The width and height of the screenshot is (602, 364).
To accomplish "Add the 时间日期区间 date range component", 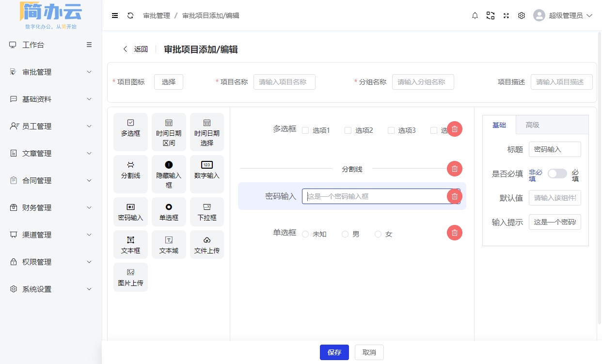I will point(169,131).
